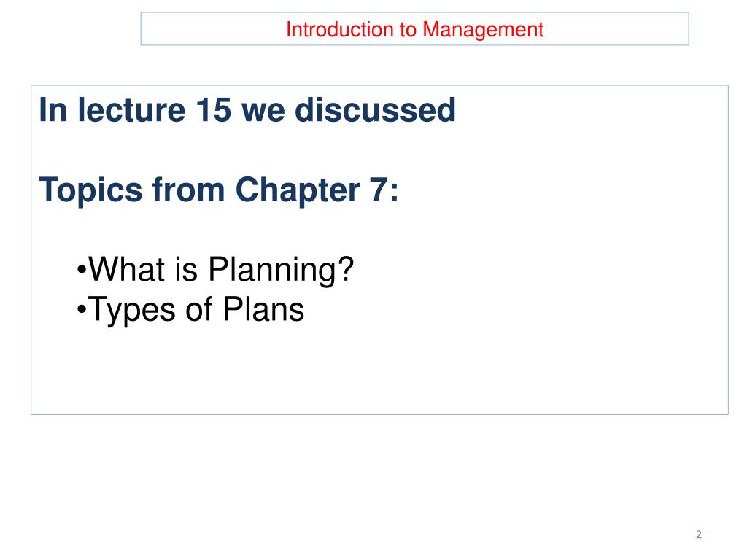
Task: Select the 'What is Planning?' bullet item
Action: [215, 270]
